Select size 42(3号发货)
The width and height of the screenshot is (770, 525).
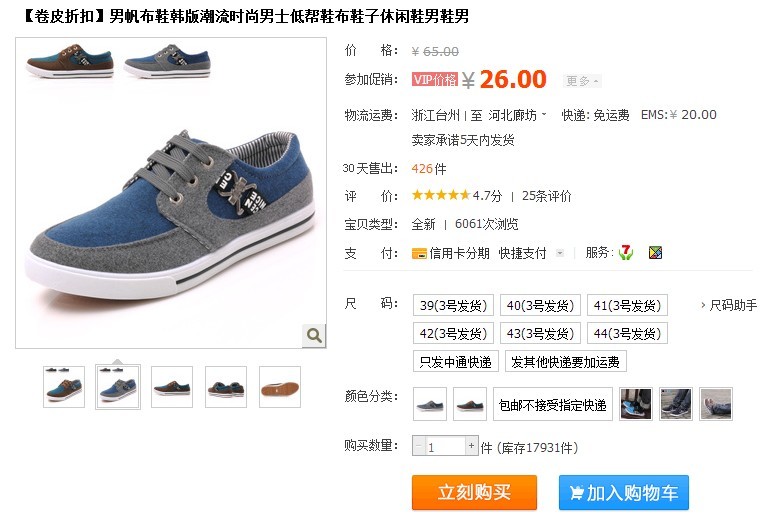pyautogui.click(x=453, y=333)
